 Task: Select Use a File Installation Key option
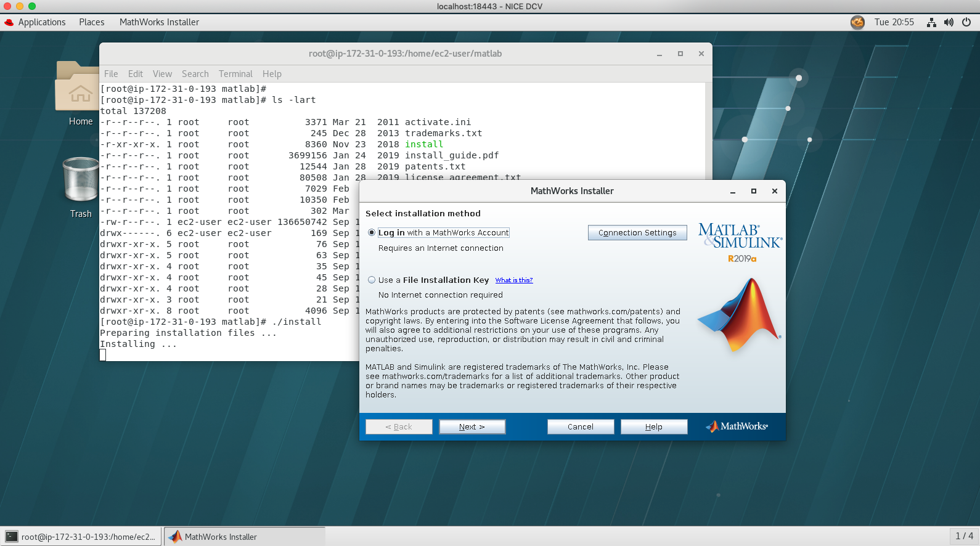pos(372,280)
